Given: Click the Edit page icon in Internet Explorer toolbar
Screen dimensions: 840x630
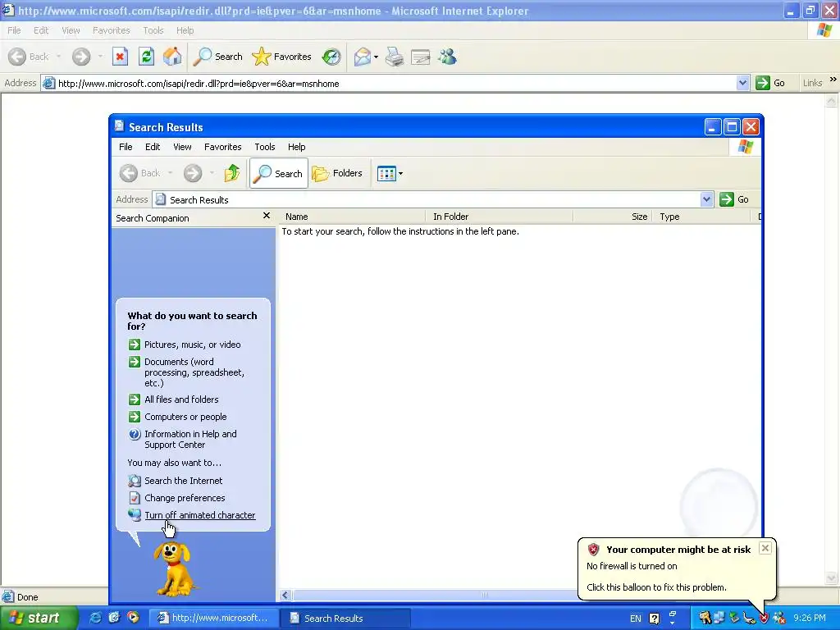Looking at the screenshot, I should tap(421, 57).
